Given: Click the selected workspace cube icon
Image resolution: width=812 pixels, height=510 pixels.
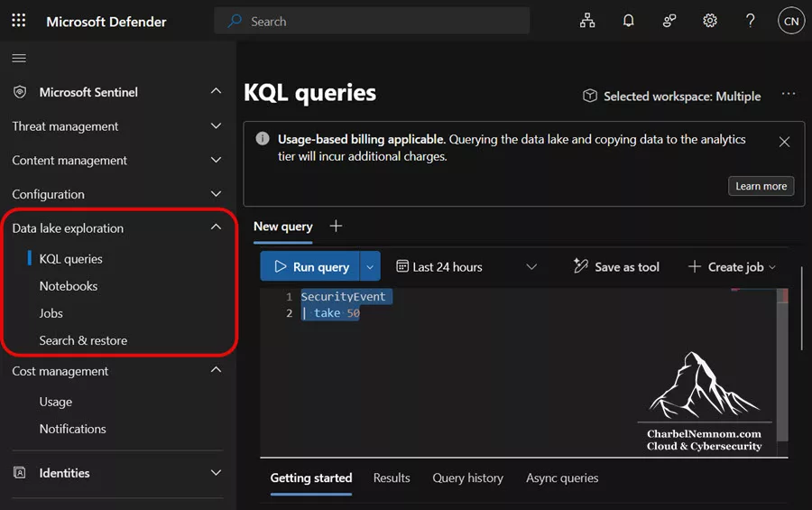Looking at the screenshot, I should 590,96.
